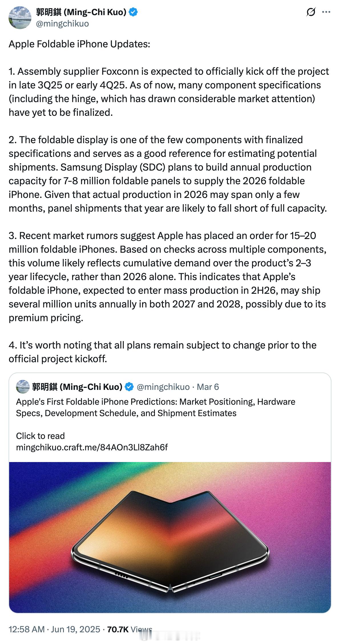Click the paragraph about Samsung Display panel capacity
This screenshot has height=644, width=340.
pyautogui.click(x=168, y=174)
